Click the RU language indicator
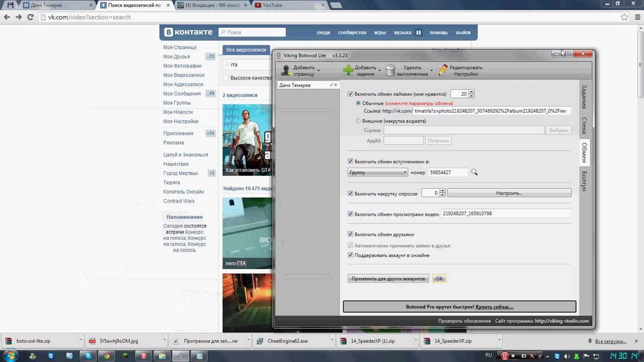The width and height of the screenshot is (644, 362). 489,355
